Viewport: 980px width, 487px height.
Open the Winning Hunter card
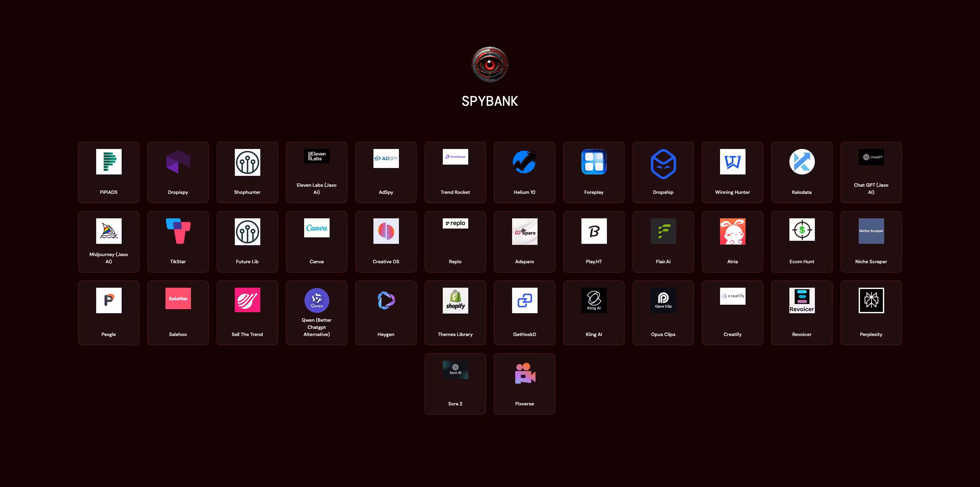tap(732, 172)
